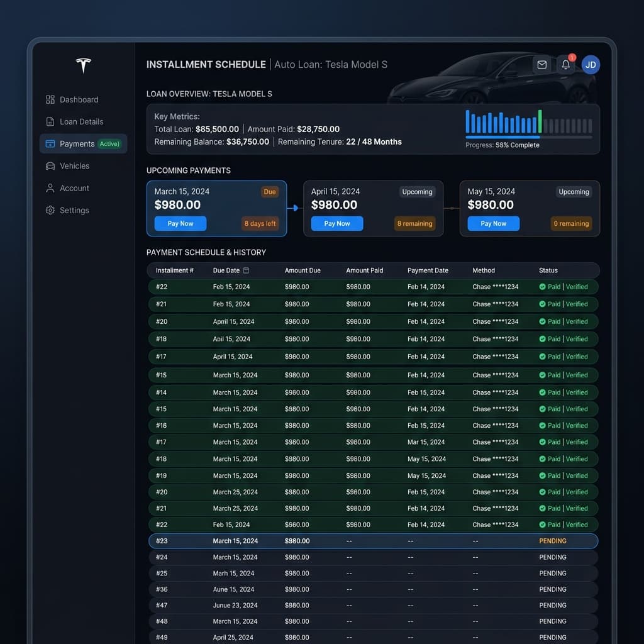Click the Mar 15, 2024 payment date cell

[x=426, y=442]
